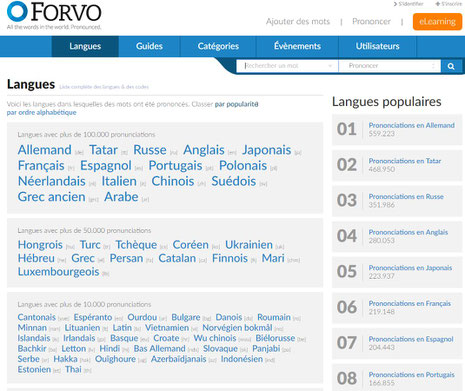The image size is (465, 391).
Task: Click Ajouter des mots link
Action: (298, 22)
